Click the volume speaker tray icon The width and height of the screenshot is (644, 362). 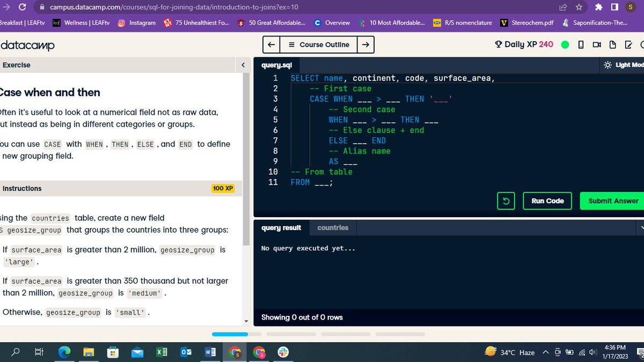pyautogui.click(x=592, y=352)
